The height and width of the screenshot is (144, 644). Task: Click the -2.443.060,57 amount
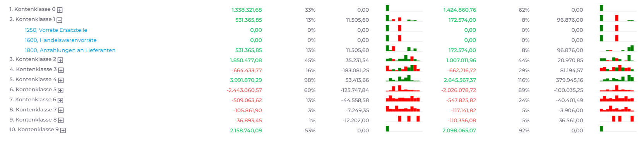click(244, 90)
